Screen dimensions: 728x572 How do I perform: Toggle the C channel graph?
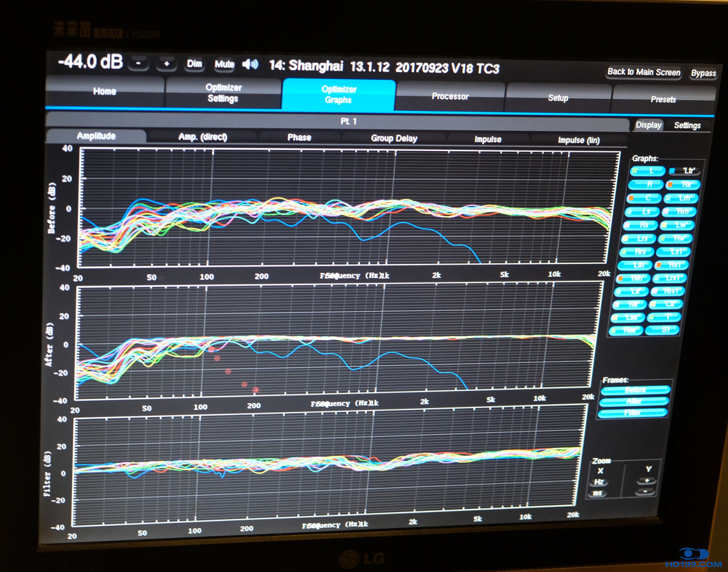[x=646, y=198]
